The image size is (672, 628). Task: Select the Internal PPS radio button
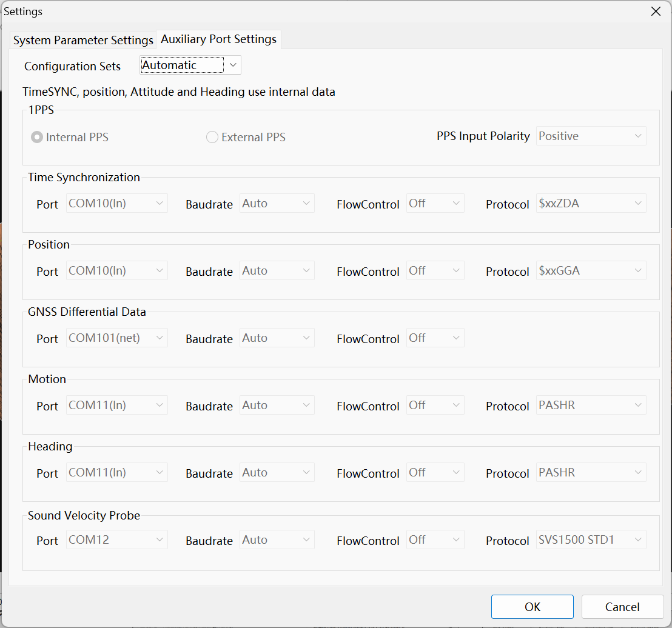tap(37, 138)
